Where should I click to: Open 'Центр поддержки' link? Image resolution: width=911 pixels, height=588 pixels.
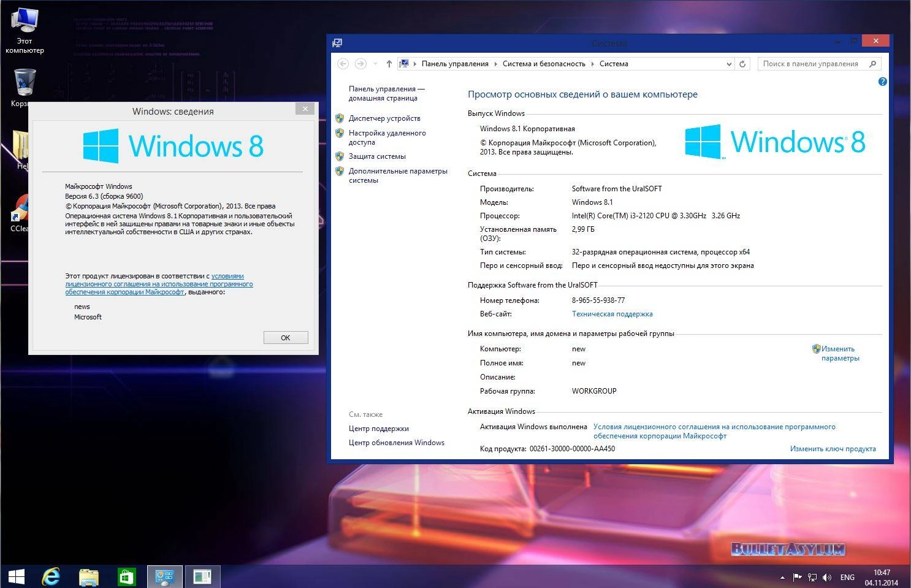378,429
